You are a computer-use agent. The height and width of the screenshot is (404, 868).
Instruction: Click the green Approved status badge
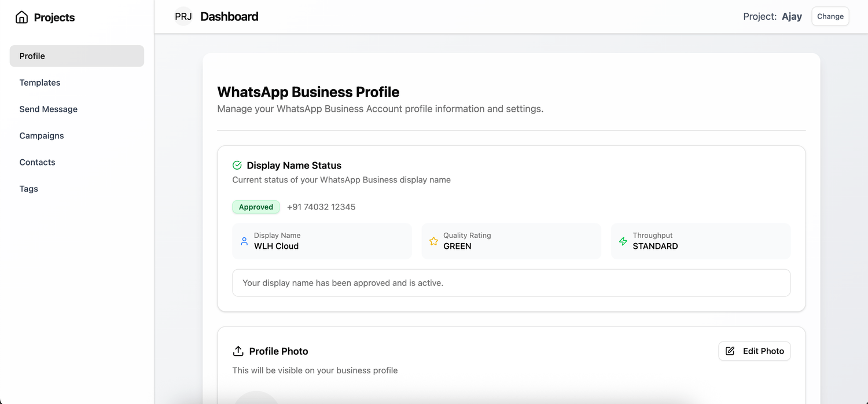[256, 207]
